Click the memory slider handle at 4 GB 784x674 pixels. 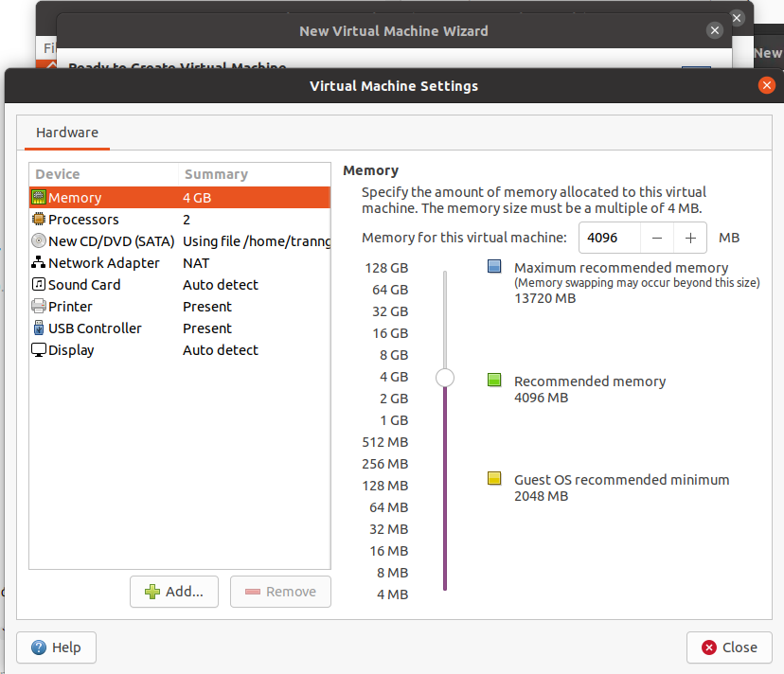[x=445, y=378]
